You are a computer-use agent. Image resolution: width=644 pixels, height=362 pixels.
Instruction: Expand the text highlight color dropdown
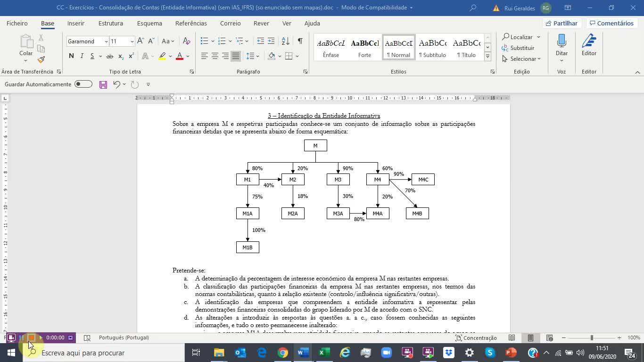coord(170,56)
